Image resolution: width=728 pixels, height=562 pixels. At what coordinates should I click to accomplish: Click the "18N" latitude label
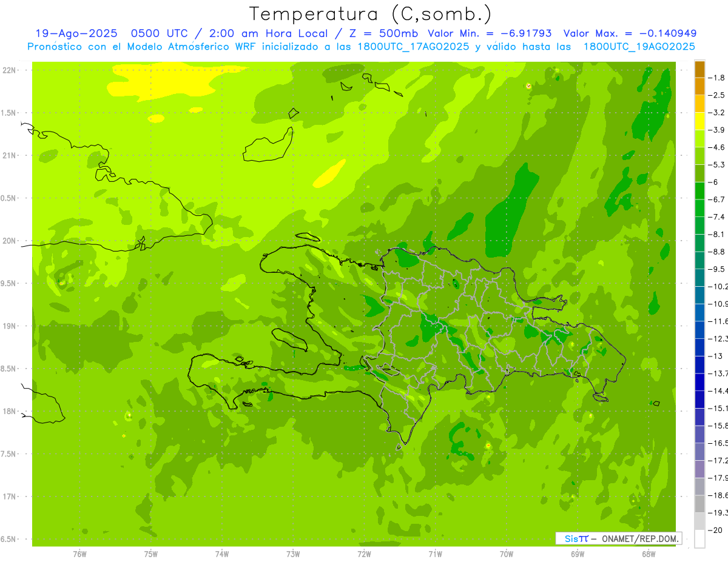point(9,411)
